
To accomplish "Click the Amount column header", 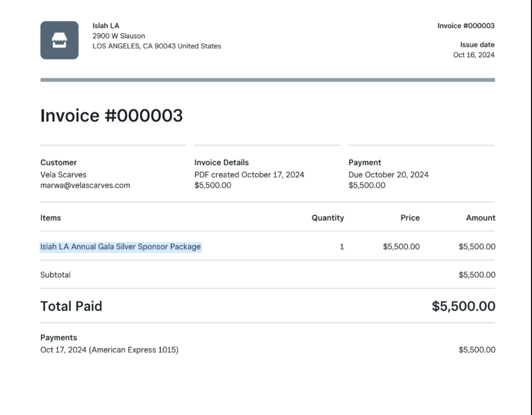I will pyautogui.click(x=480, y=218).
